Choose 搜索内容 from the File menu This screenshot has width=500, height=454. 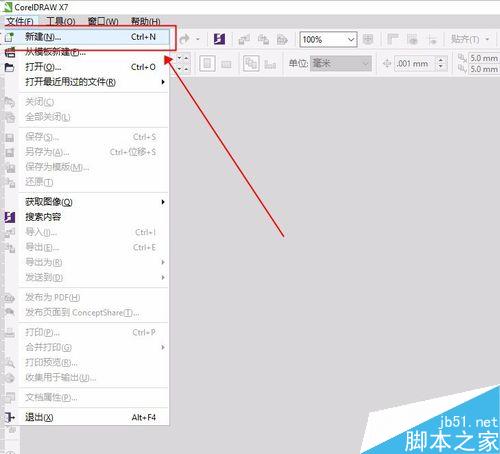(87, 217)
